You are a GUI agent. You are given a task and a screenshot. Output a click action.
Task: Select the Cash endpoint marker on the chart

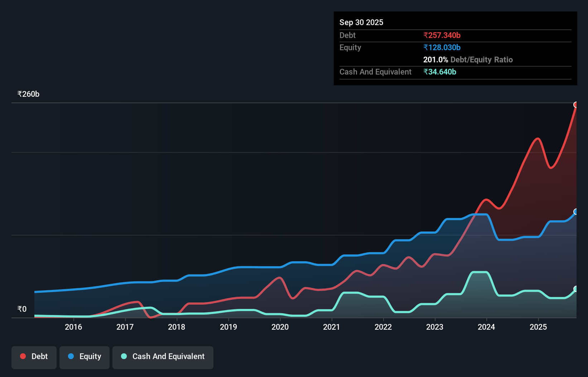pos(576,289)
